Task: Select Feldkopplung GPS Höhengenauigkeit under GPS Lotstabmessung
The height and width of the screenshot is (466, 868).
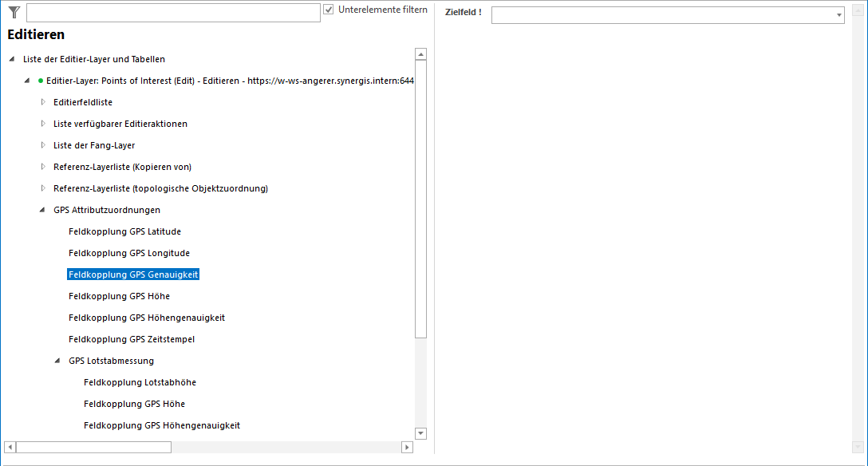Action: (162, 426)
